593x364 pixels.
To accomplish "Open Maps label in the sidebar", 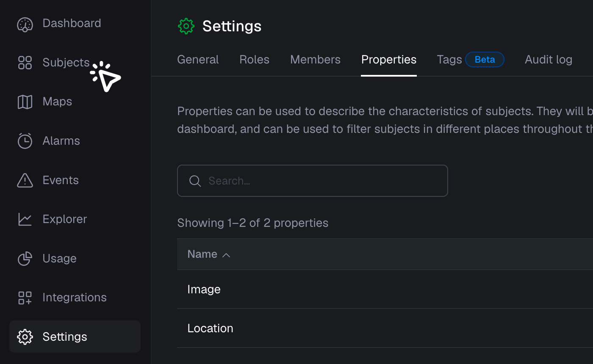I will click(57, 102).
